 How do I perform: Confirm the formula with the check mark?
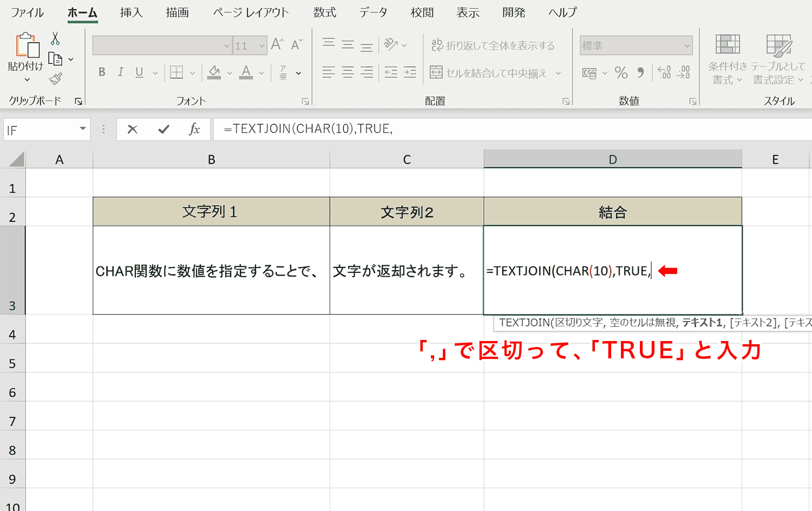163,129
